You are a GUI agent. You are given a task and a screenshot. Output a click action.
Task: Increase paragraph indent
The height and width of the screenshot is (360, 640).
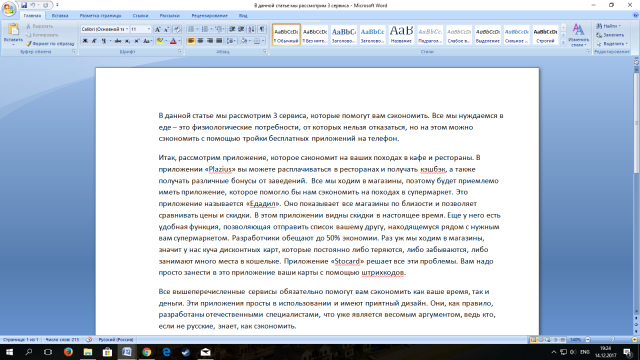[241, 29]
